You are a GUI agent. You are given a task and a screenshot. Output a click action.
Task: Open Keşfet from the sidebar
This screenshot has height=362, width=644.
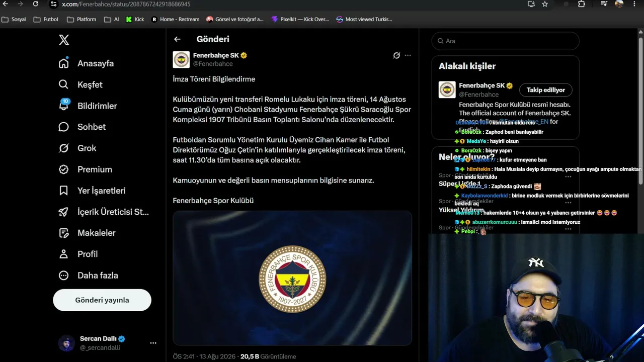(80, 84)
